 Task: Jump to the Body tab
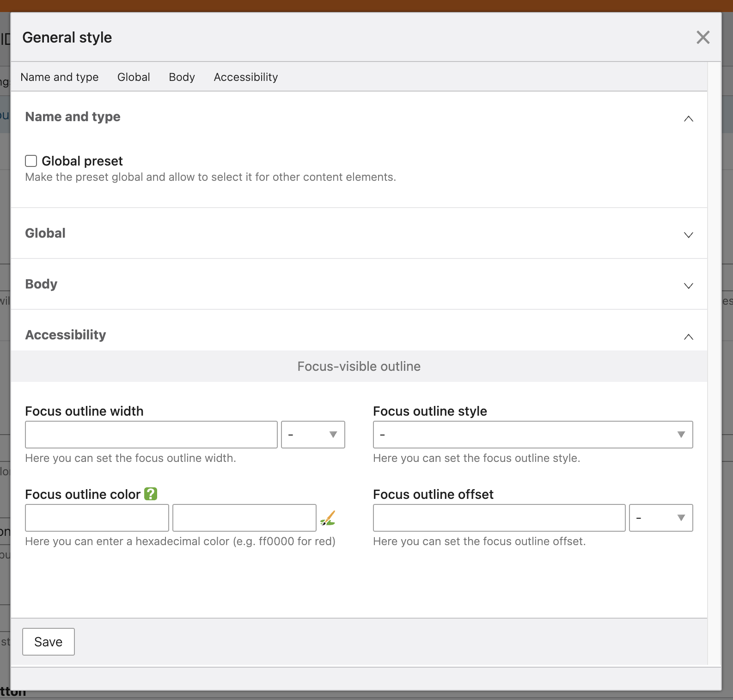click(182, 77)
